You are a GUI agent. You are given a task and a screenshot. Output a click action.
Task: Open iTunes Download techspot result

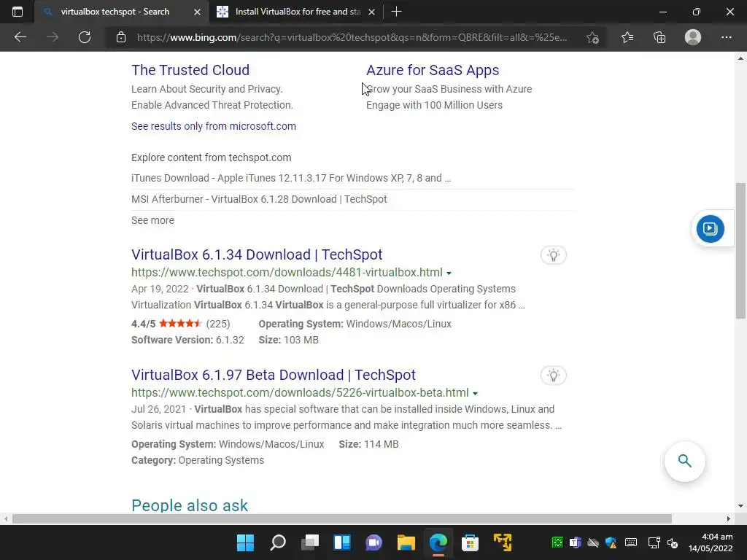pyautogui.click(x=291, y=178)
